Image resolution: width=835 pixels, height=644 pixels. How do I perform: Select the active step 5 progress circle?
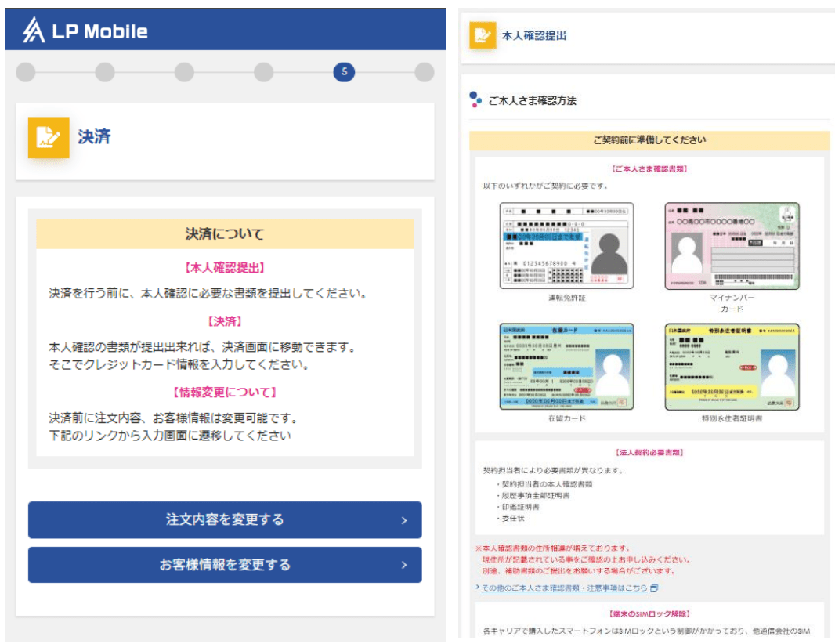click(x=344, y=73)
